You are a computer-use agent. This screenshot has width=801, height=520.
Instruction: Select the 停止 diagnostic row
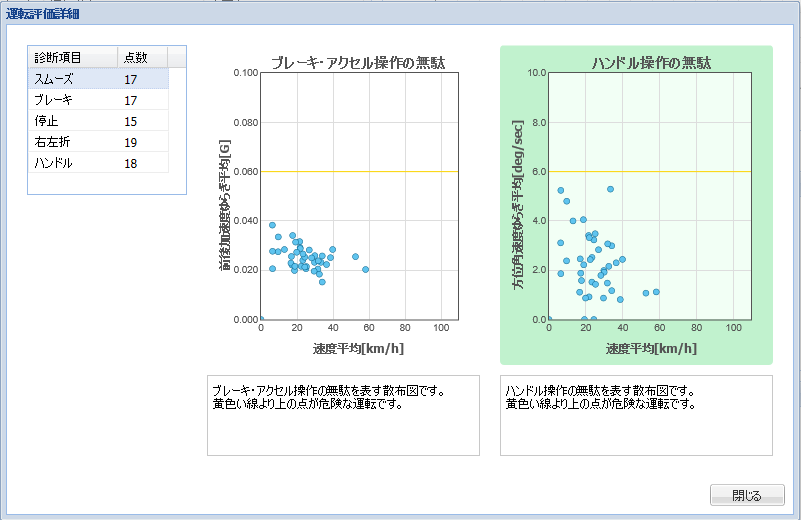[98, 121]
